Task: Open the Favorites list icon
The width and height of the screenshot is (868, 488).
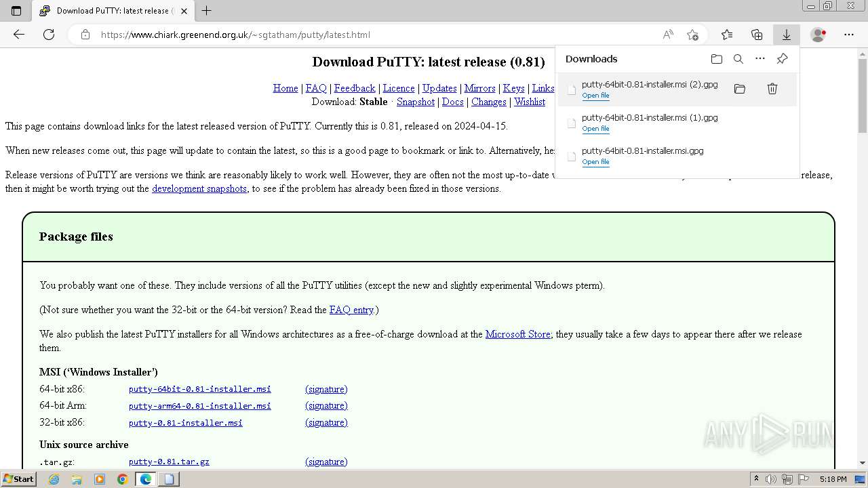Action: coord(727,35)
